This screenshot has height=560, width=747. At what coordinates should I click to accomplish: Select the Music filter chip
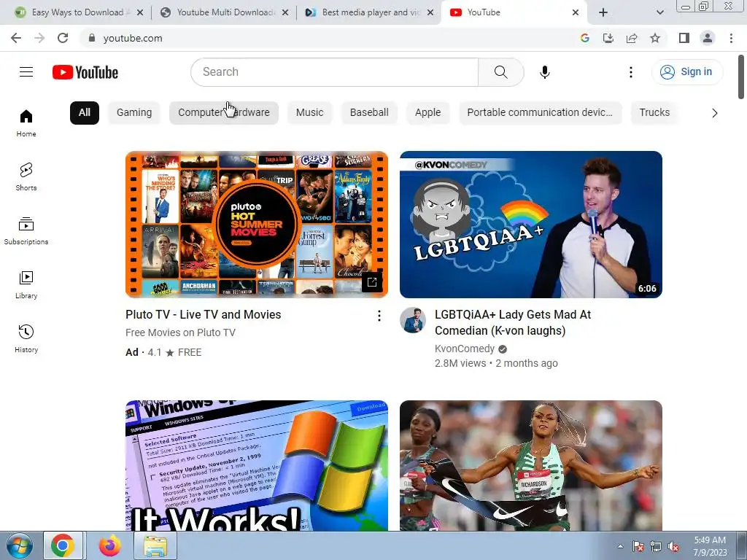[309, 113]
